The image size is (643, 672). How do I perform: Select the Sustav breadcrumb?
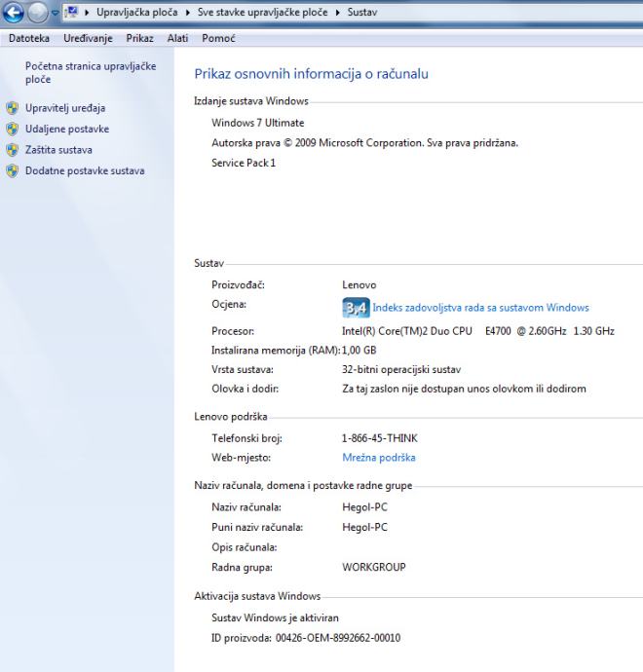(x=362, y=12)
